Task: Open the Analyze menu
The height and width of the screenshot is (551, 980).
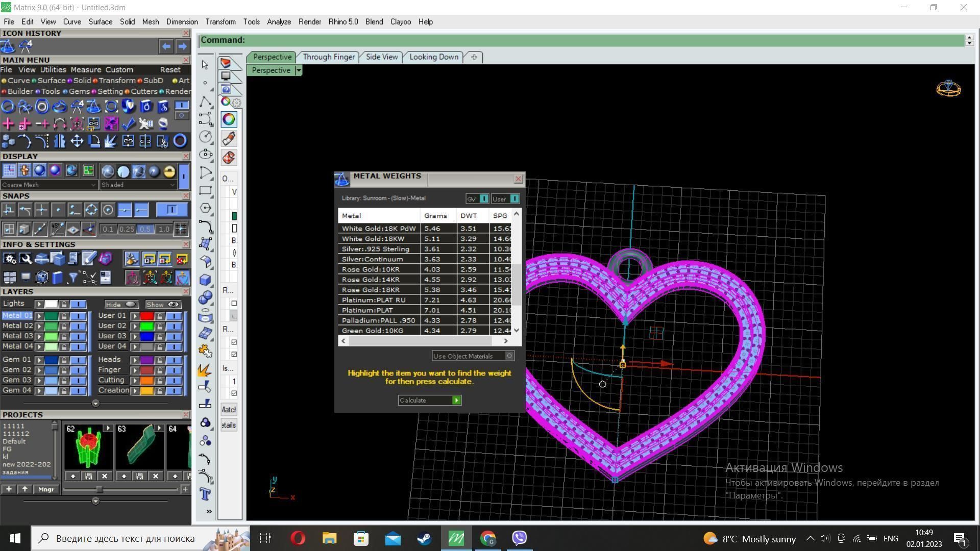Action: point(279,22)
